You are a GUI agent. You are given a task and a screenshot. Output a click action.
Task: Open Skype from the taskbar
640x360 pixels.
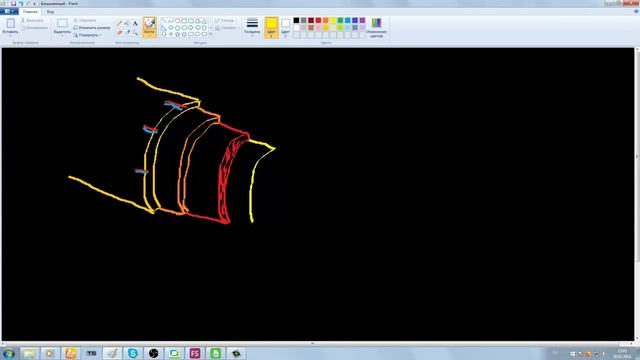[x=133, y=353]
